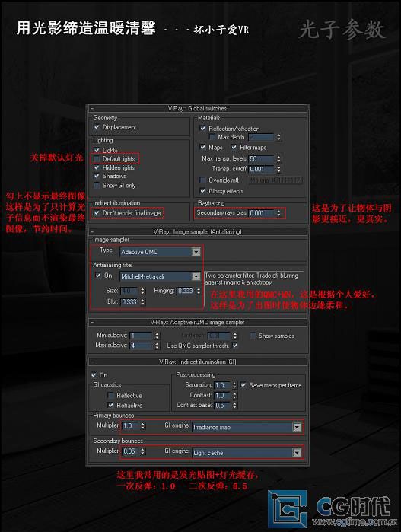Click the Max subdivs field
The height and width of the screenshot is (532, 401).
coord(141,346)
